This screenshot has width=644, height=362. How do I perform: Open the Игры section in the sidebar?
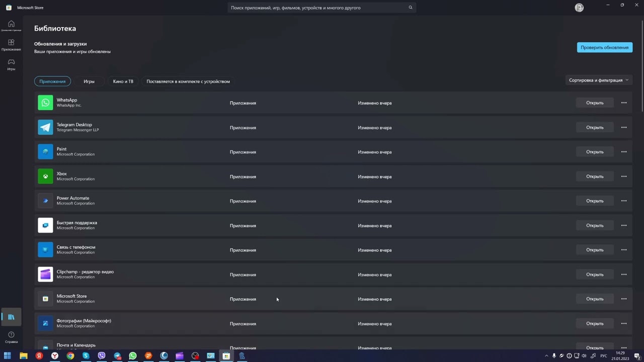coord(11,64)
